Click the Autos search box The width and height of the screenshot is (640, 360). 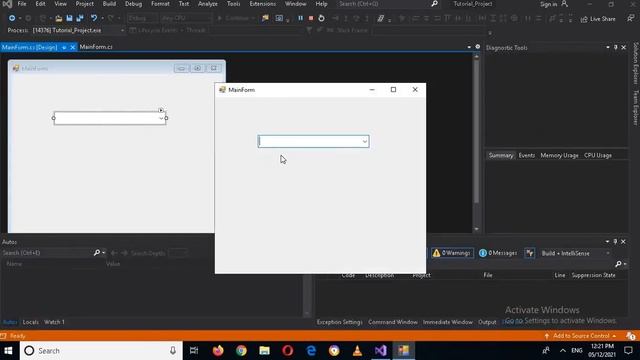point(47,253)
